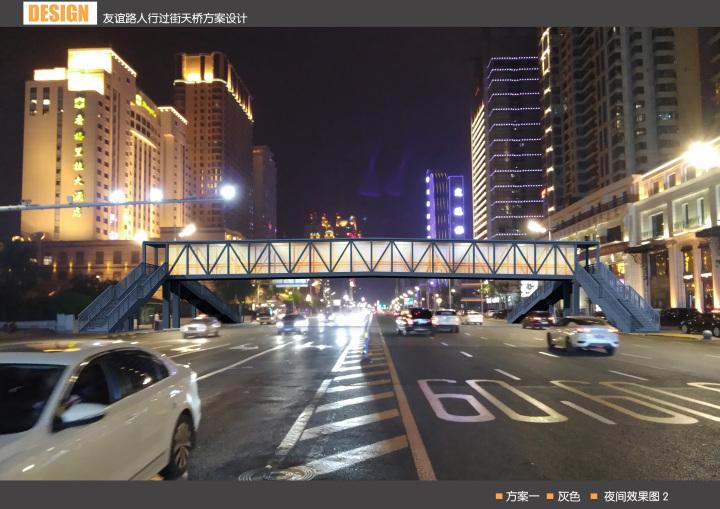Click the orange square before 夜间效果图 2
Image resolution: width=720 pixels, height=509 pixels.
[594, 496]
